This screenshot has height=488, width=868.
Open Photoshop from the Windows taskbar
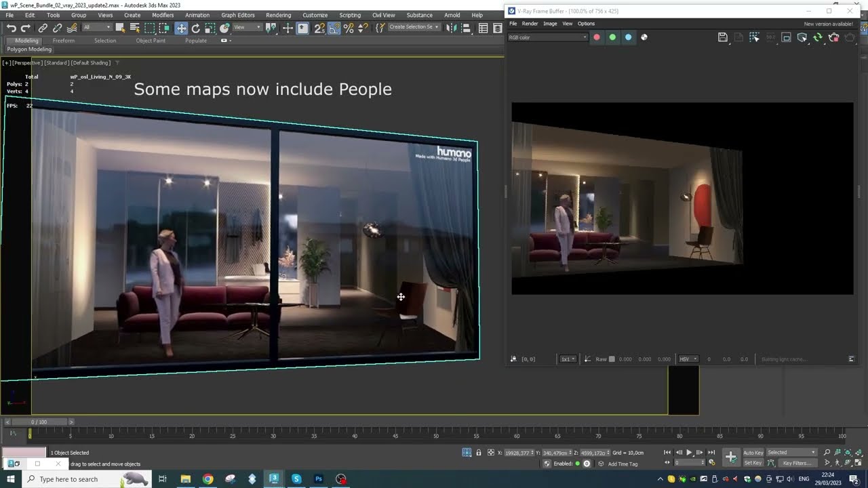click(319, 479)
